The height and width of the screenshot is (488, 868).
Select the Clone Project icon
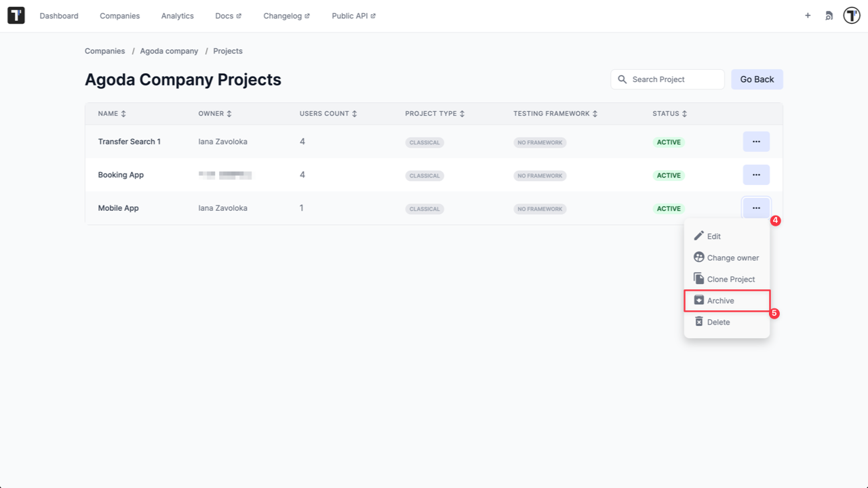[699, 278]
